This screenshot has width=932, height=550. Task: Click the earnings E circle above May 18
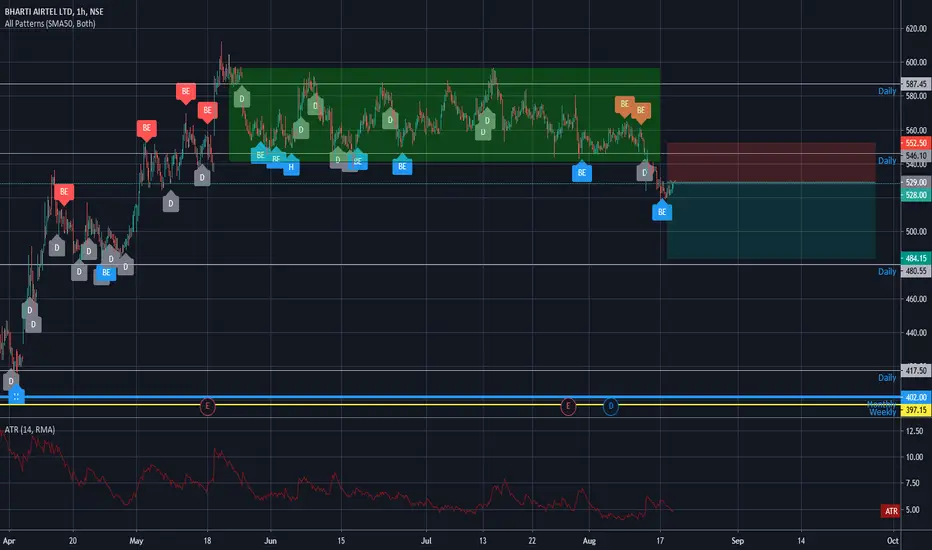(x=207, y=407)
